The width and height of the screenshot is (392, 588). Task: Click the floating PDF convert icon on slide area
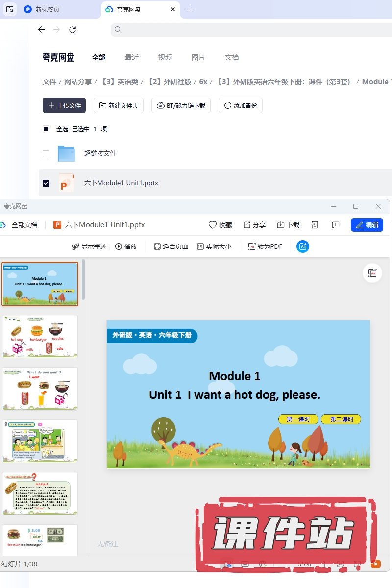click(x=372, y=273)
